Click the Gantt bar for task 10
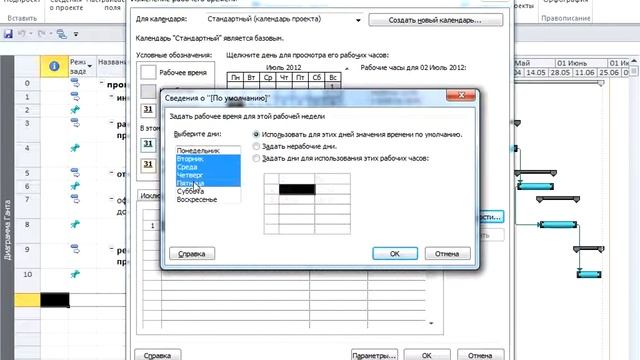 [x=589, y=274]
